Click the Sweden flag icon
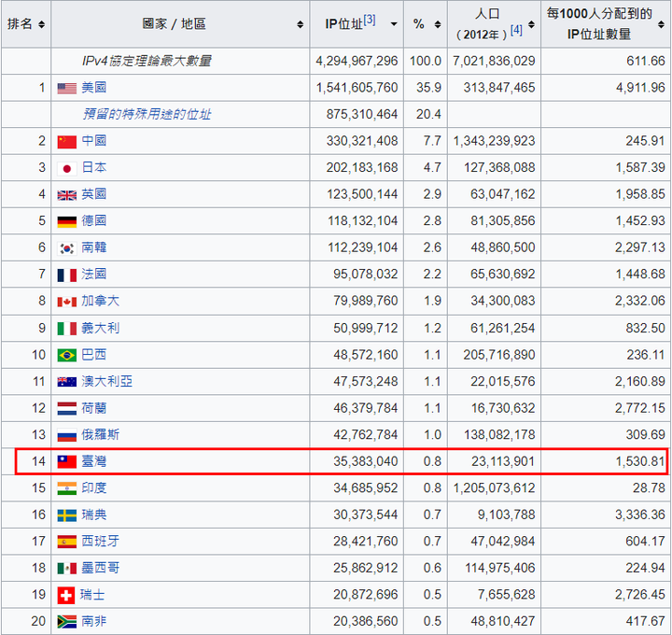 [x=67, y=515]
